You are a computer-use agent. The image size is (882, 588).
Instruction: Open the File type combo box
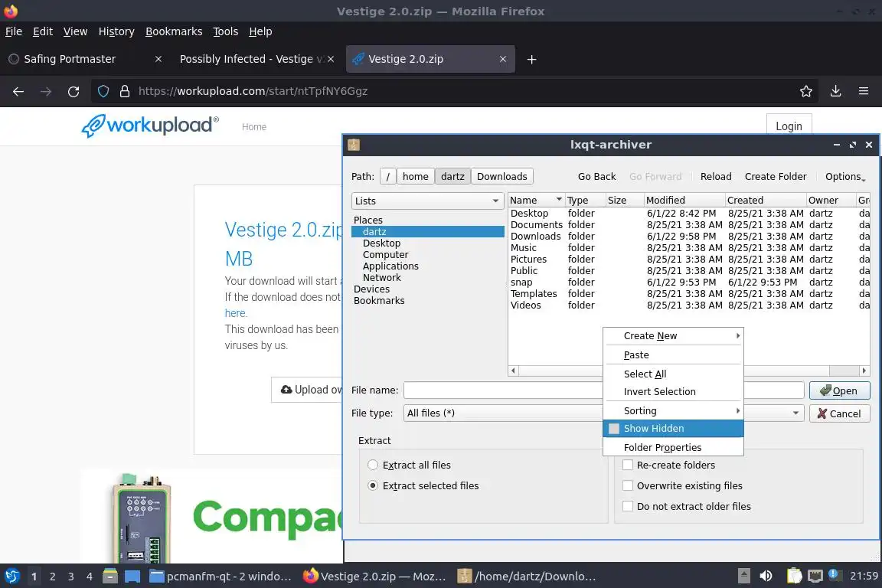pyautogui.click(x=604, y=413)
